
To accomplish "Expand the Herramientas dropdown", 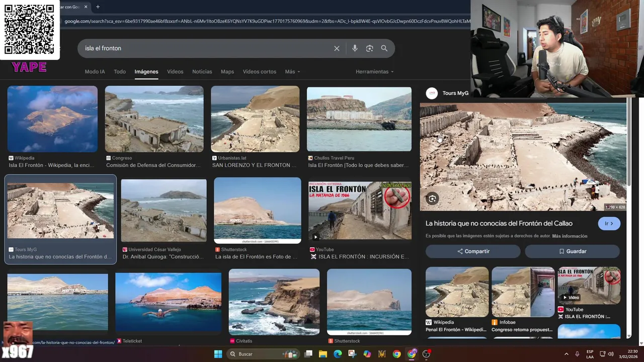I will pyautogui.click(x=375, y=71).
